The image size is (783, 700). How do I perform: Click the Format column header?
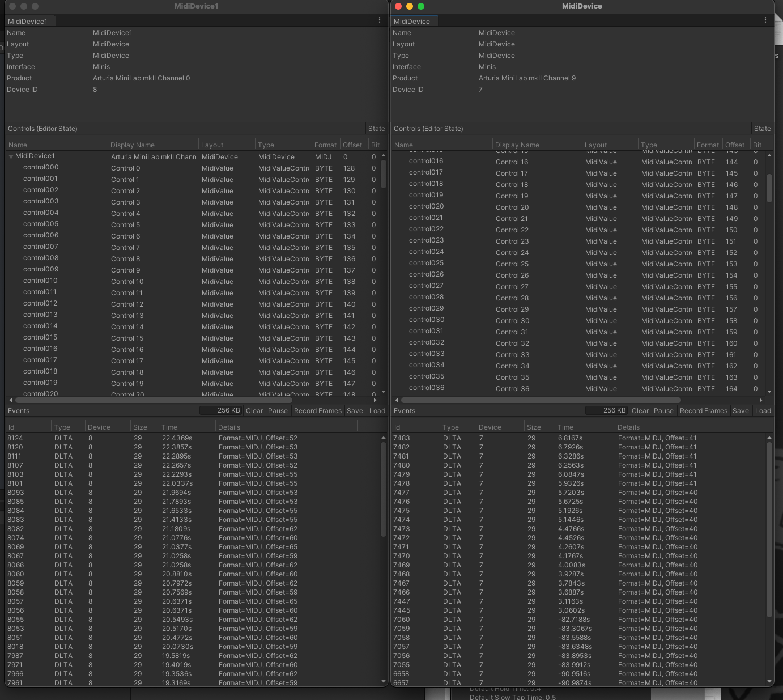[x=325, y=144]
